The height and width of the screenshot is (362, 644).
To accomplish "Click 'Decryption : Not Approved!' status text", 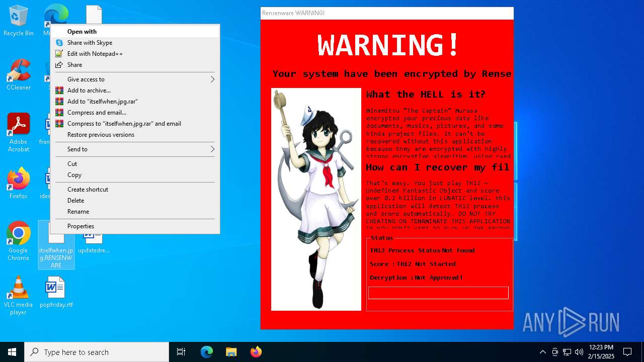I will (x=417, y=278).
